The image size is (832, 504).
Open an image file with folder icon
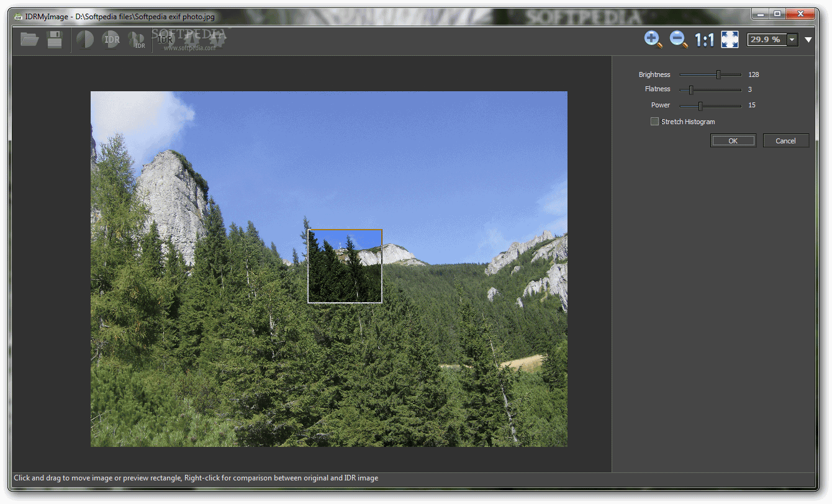coord(29,40)
